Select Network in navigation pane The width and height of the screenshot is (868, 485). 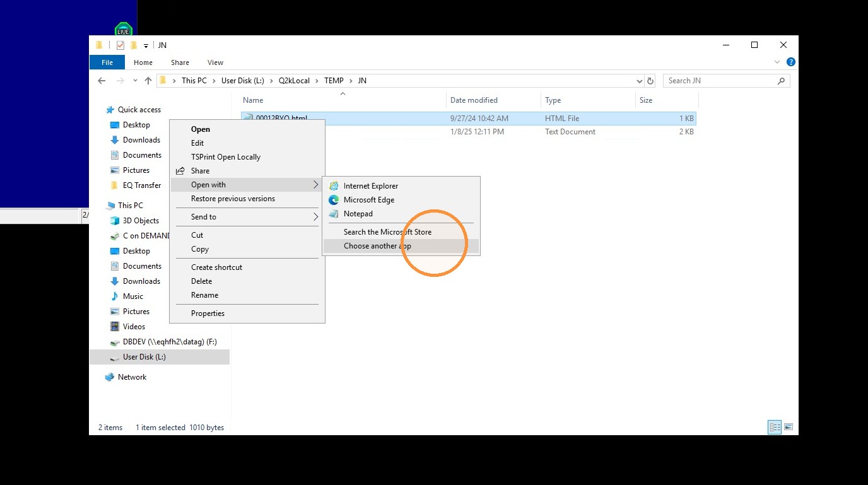pyautogui.click(x=132, y=377)
